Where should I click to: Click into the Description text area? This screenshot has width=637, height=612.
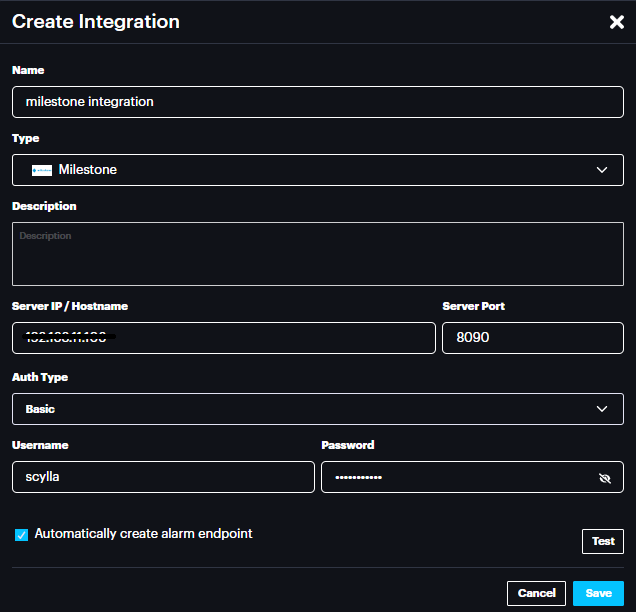click(x=317, y=254)
